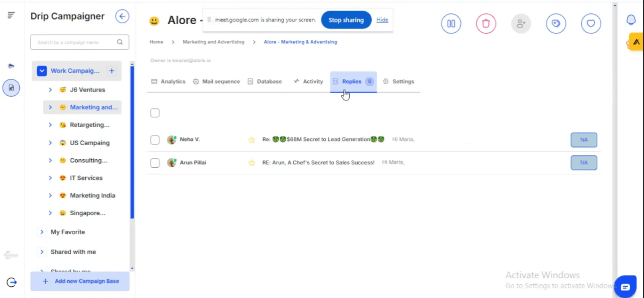This screenshot has width=644, height=298.
Task: Expand the Shared with me chevron
Action: coord(42,252)
